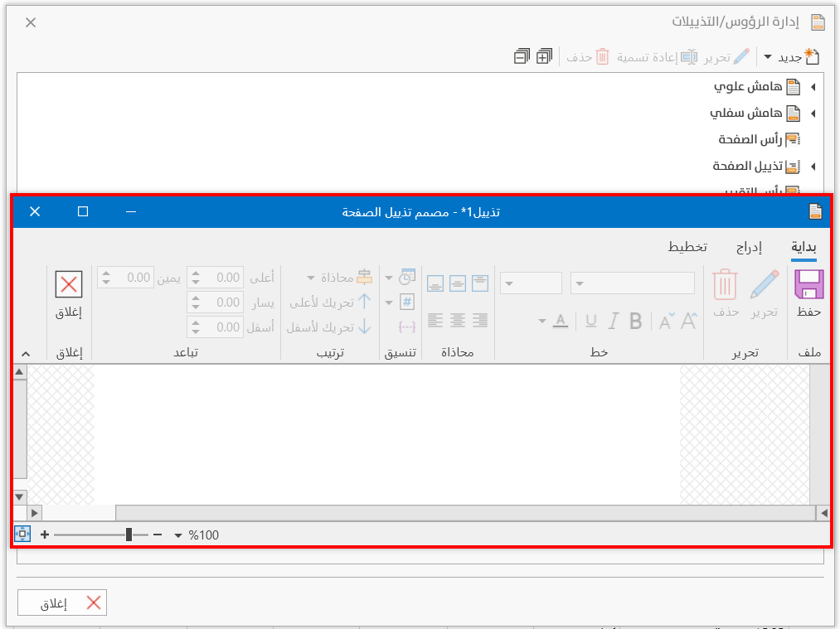Expand the تذييل الصفحة tree node
840x629 pixels.
click(x=813, y=167)
